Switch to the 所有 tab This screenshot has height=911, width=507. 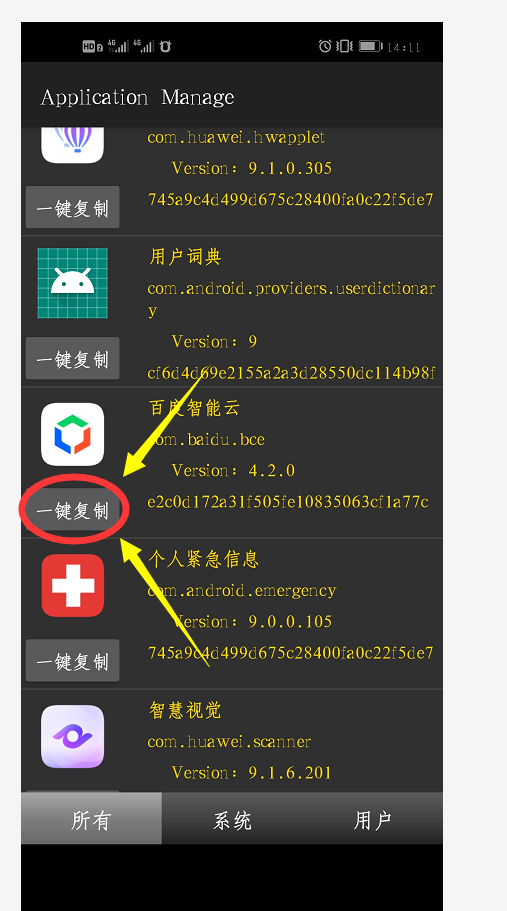point(91,819)
